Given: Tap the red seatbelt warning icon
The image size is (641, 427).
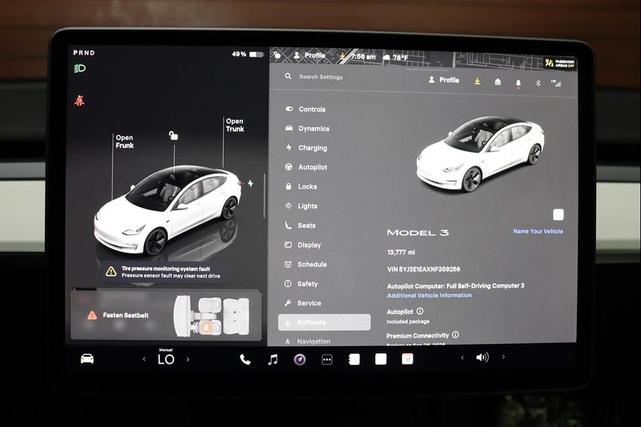Looking at the screenshot, I should click(79, 100).
